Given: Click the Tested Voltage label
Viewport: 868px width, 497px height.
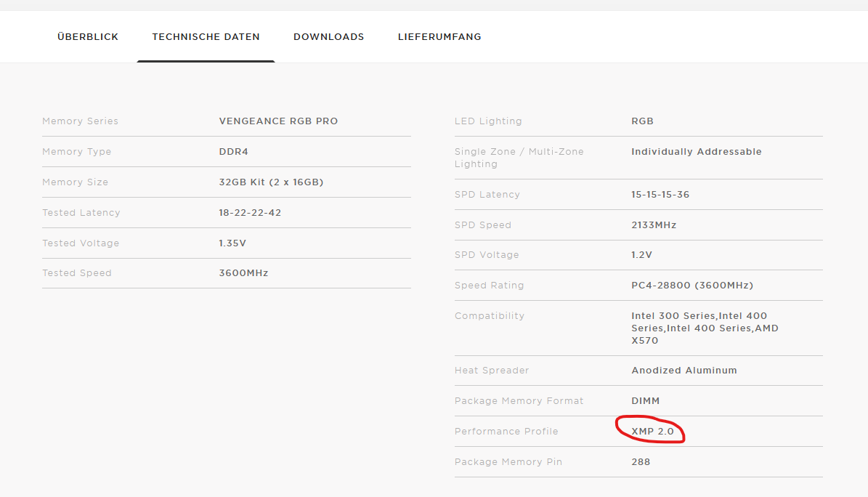Looking at the screenshot, I should [x=81, y=243].
